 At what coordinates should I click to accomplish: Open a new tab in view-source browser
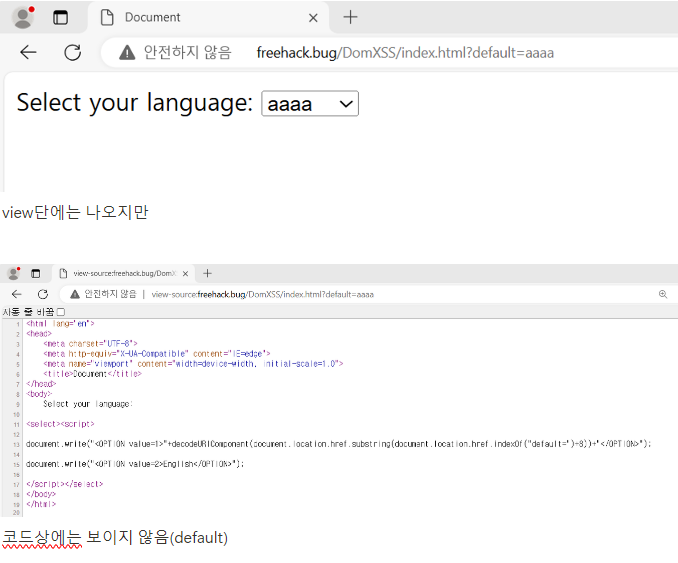tap(208, 273)
